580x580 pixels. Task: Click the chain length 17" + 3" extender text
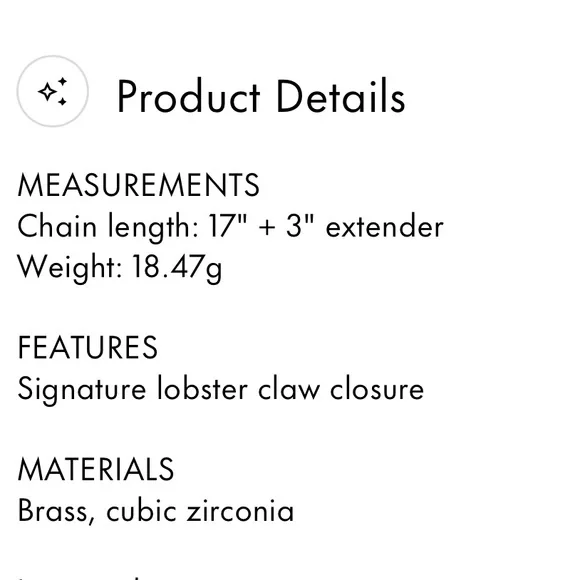click(x=230, y=227)
